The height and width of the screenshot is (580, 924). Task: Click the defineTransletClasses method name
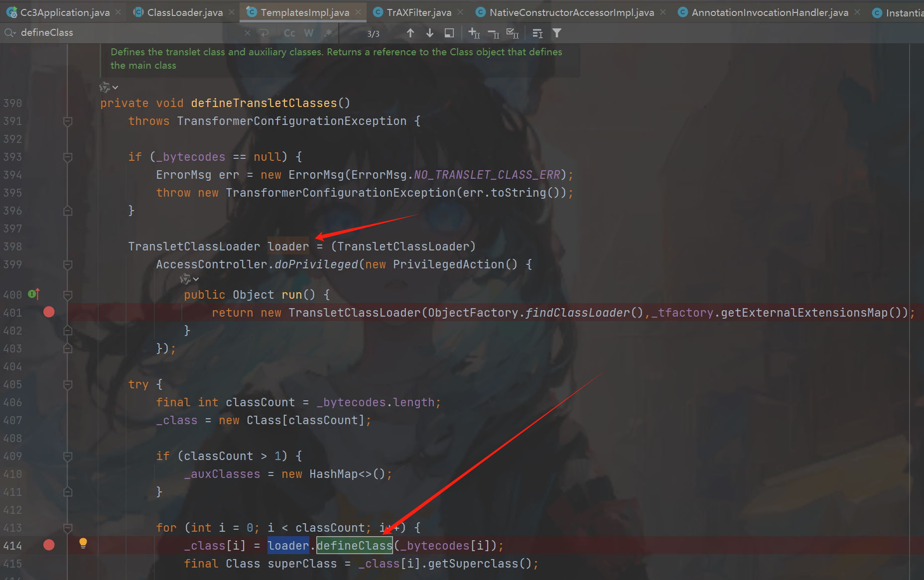pos(264,103)
